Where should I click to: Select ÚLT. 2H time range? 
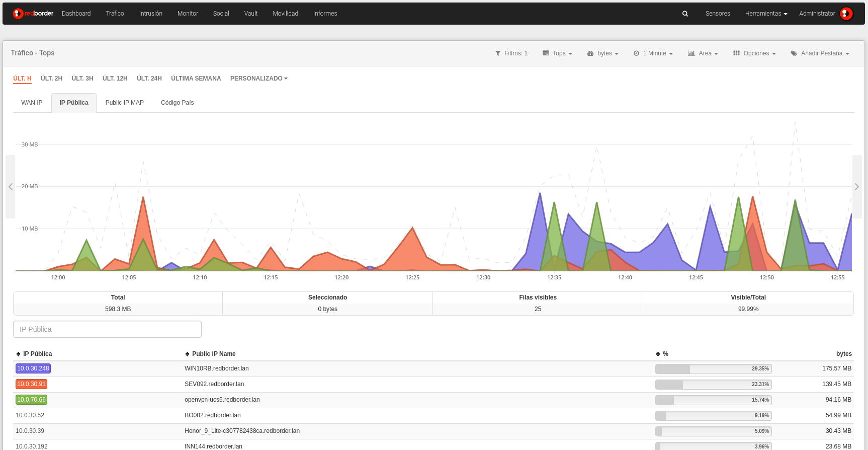click(51, 79)
